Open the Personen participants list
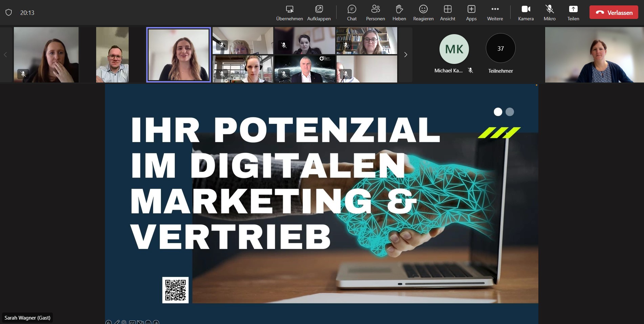The width and height of the screenshot is (644, 324). 375,13
